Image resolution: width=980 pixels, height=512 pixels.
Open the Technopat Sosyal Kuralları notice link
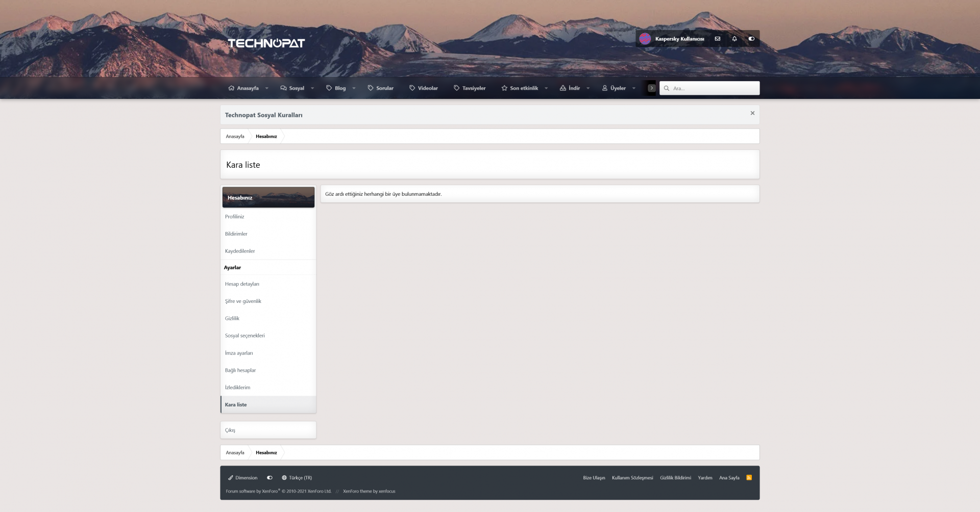click(264, 115)
